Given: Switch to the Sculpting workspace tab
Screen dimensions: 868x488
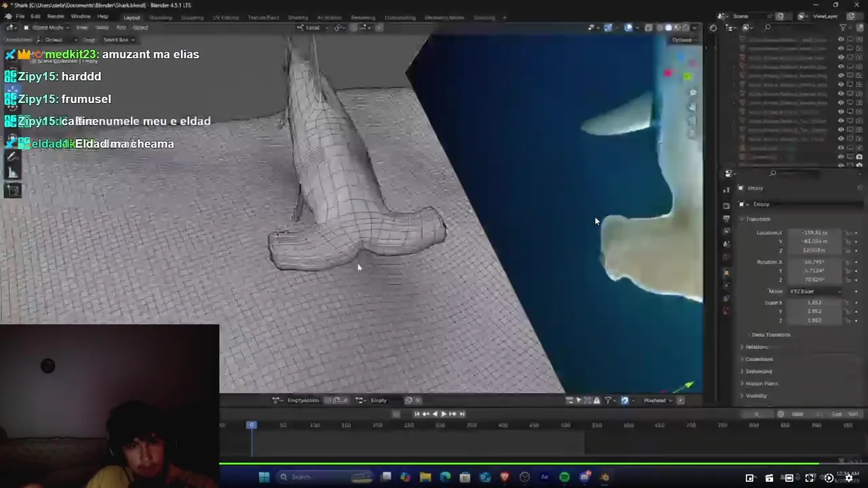Looking at the screenshot, I should (x=192, y=18).
